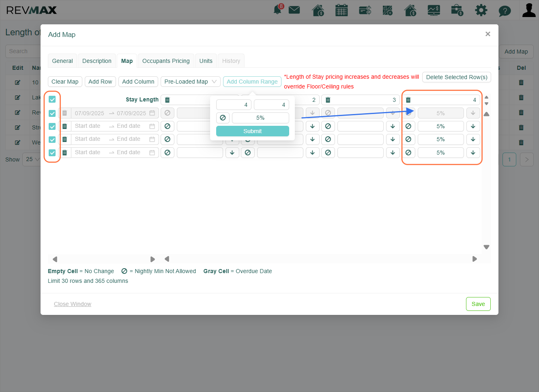The height and width of the screenshot is (392, 539).
Task: Uncheck the 07/09/2025 row checkbox
Action: 52,113
